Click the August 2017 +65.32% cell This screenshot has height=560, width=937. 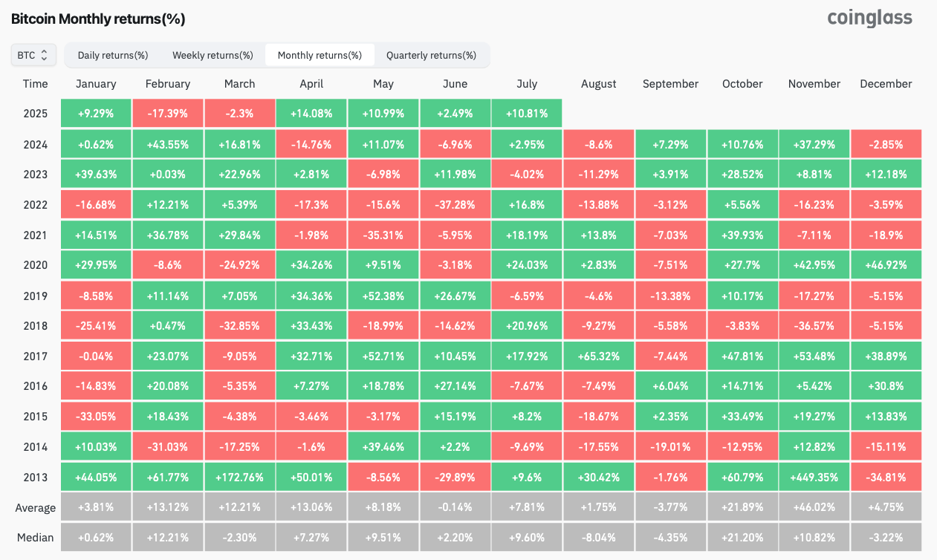click(x=599, y=356)
